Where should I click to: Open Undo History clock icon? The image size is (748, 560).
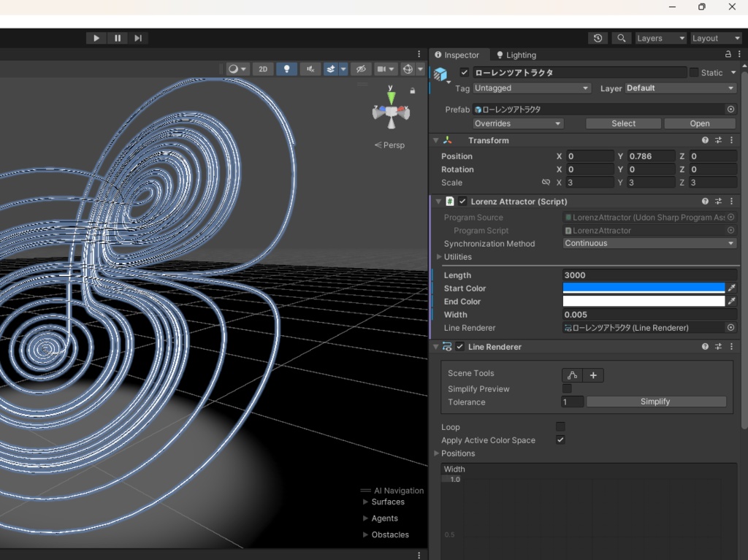(598, 38)
